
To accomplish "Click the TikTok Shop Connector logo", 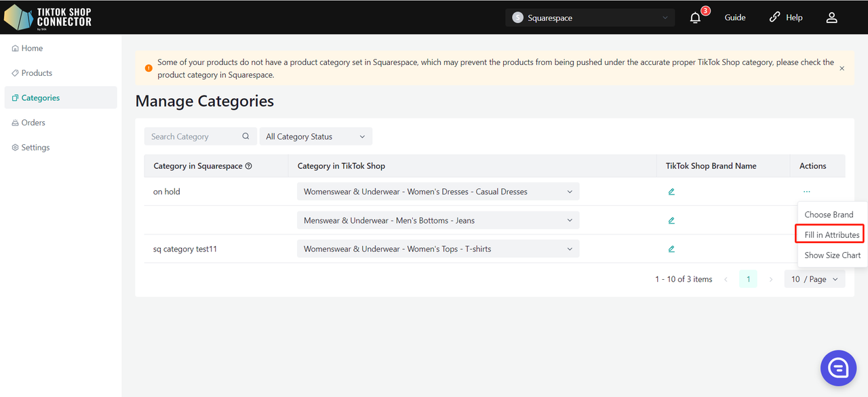I will coord(47,17).
